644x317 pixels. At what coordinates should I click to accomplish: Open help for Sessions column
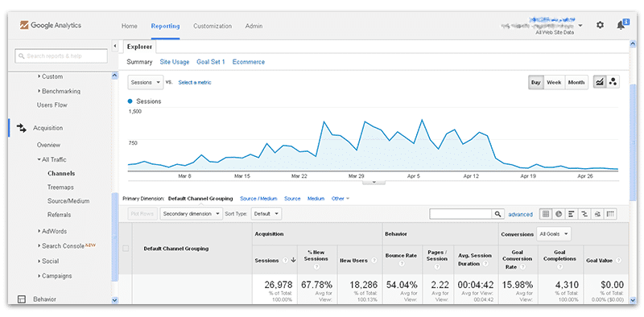[x=286, y=261]
